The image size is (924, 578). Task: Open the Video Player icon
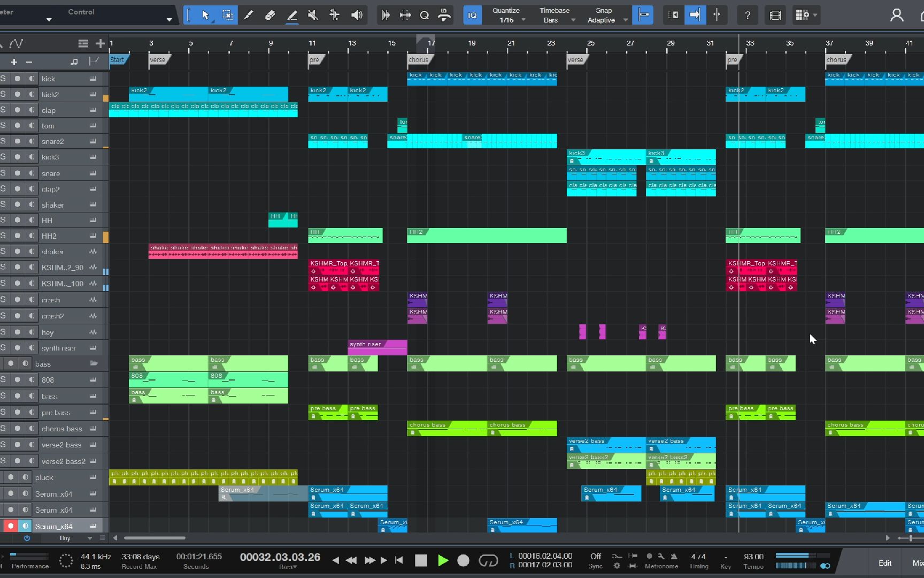(775, 15)
